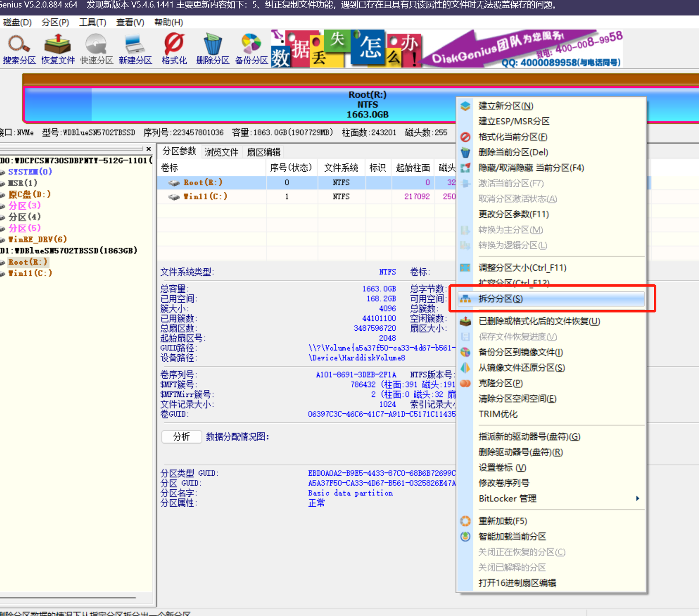Screen dimensions: 699x616
Task: Click the layers icon beside 建立新分区(N)
Action: pyautogui.click(x=465, y=106)
